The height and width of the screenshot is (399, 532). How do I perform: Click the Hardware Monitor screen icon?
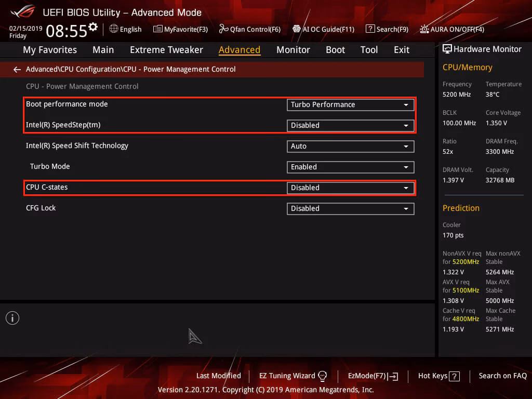click(447, 49)
